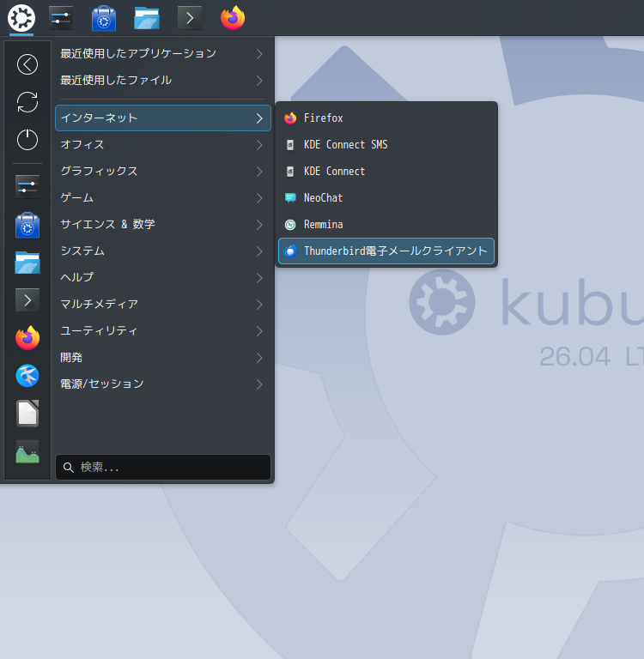The height and width of the screenshot is (659, 644).
Task: Expand 最近使用したアプリケーション arrow
Action: tap(259, 54)
